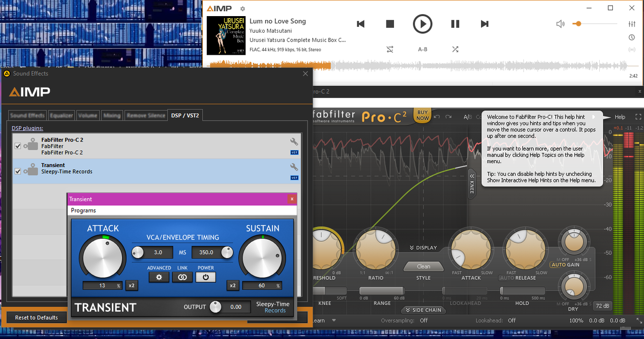Screen dimensions: 644x339
Task: Click Reset to Defaults button
Action: (x=36, y=317)
